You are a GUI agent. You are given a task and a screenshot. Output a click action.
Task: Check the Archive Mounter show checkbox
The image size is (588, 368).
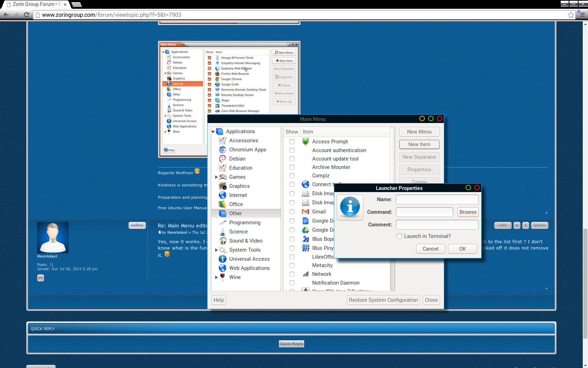coord(292,167)
